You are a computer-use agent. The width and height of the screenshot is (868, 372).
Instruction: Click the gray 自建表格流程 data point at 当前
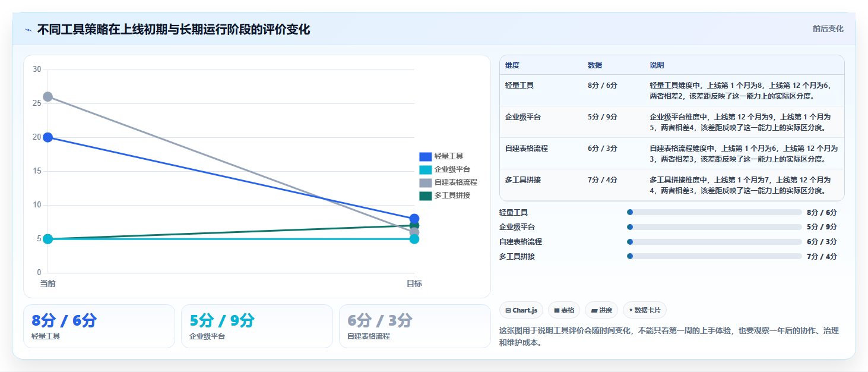(48, 96)
